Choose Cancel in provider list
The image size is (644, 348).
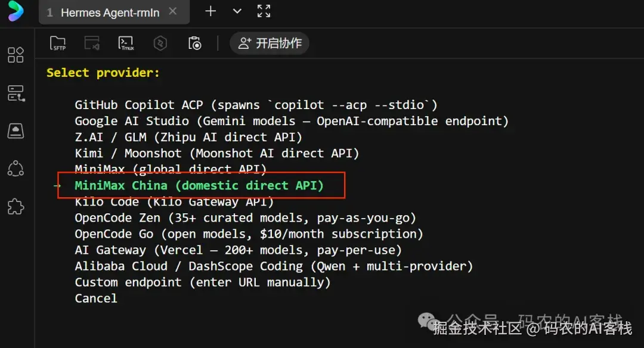95,299
